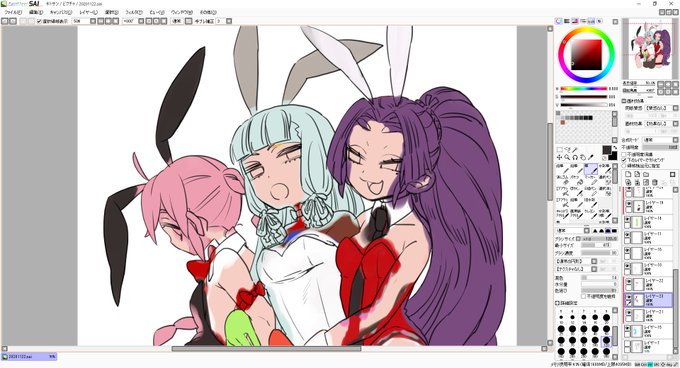The width and height of the screenshot is (680, 368).
Task: Open the キャンバス menu
Action: [61, 12]
